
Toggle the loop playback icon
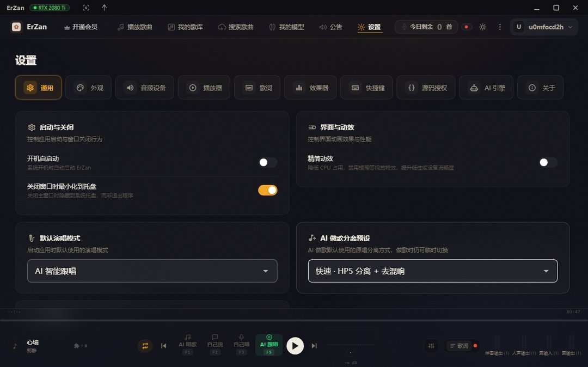pos(145,346)
